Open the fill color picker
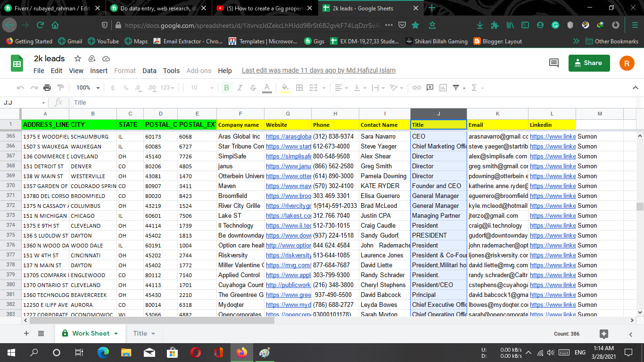Viewport: 644px width, 362px height. (285, 88)
